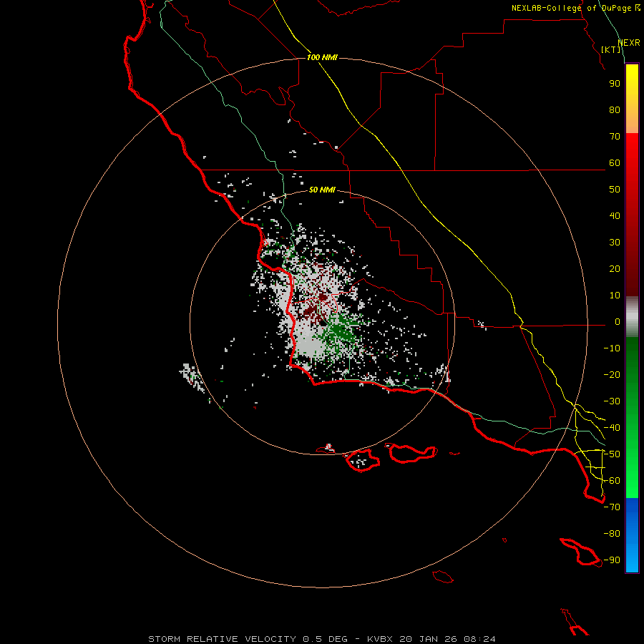
Task: Select the positive 30 scale value
Action: [x=615, y=243]
